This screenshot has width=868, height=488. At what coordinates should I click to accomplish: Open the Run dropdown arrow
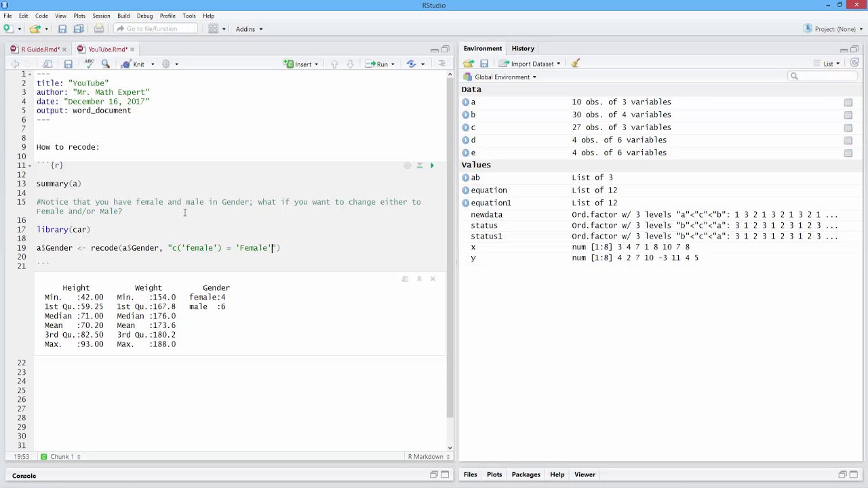click(x=393, y=64)
